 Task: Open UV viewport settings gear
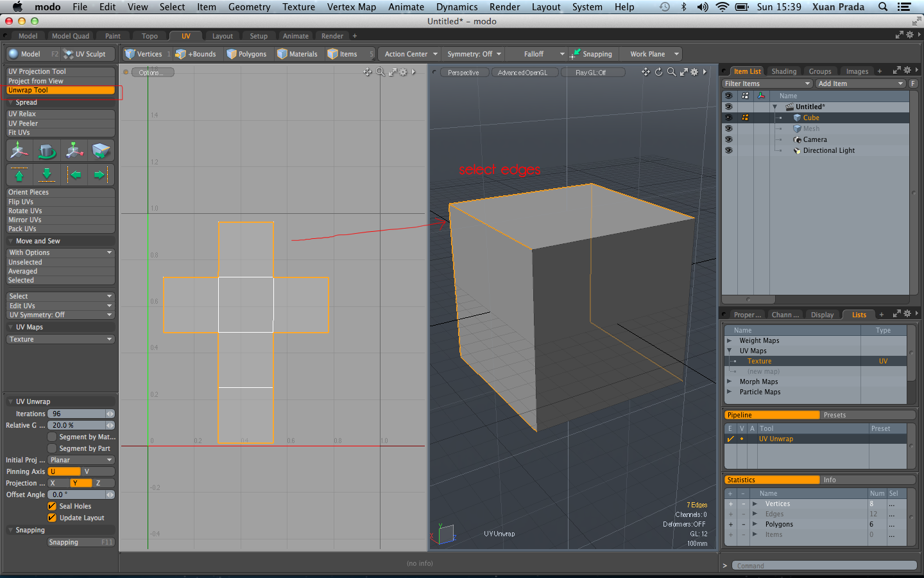click(404, 72)
